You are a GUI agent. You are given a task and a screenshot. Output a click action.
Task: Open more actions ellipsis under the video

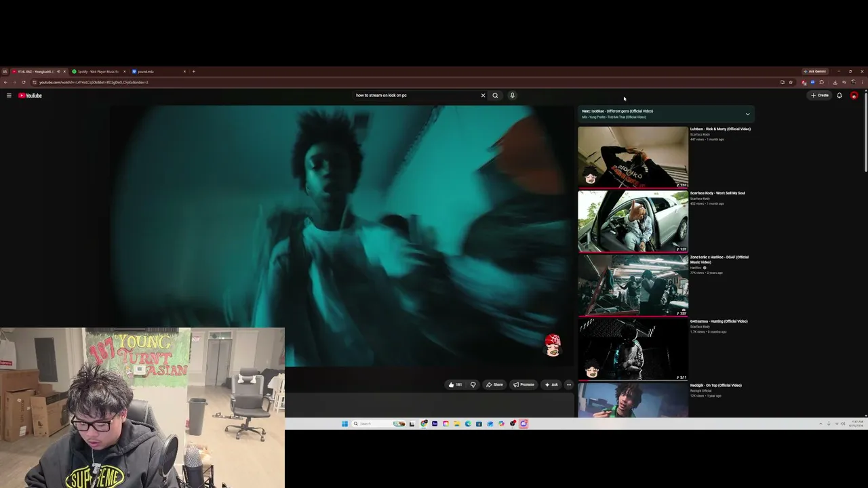569,384
